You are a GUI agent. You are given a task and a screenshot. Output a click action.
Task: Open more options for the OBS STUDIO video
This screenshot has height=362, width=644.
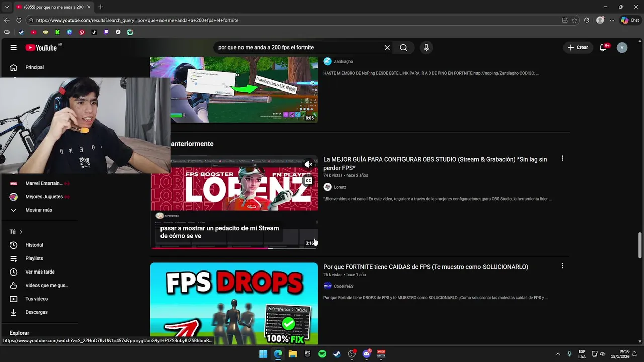pos(562,158)
